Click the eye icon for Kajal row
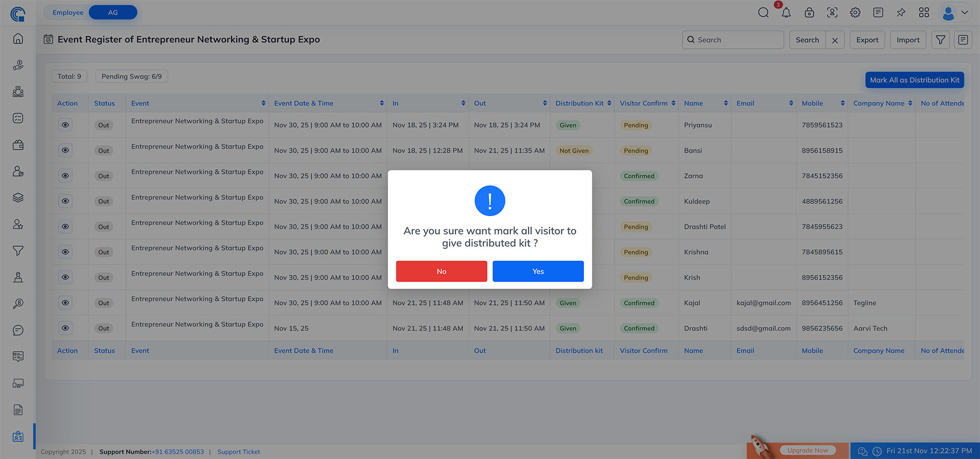 65,303
